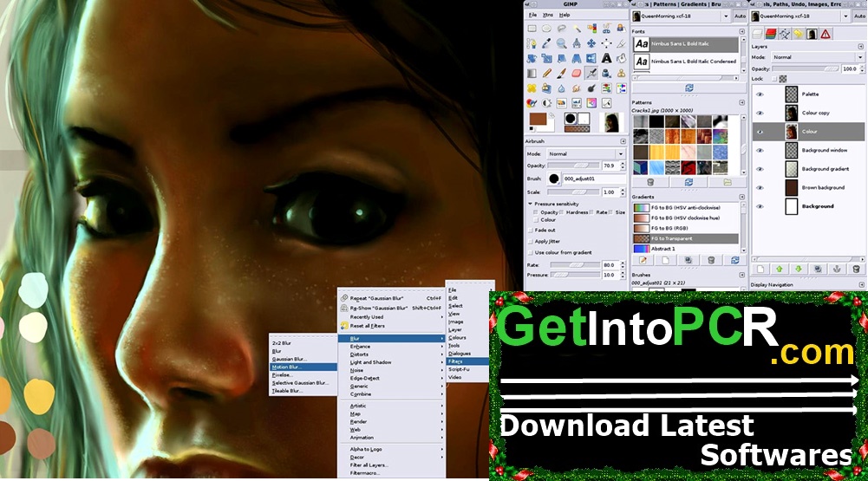Select the Blend gradient tool
This screenshot has height=481, width=868.
coord(532,73)
